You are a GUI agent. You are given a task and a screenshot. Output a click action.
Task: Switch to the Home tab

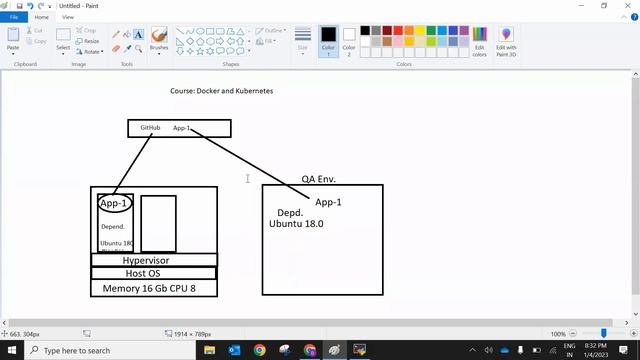pos(41,17)
